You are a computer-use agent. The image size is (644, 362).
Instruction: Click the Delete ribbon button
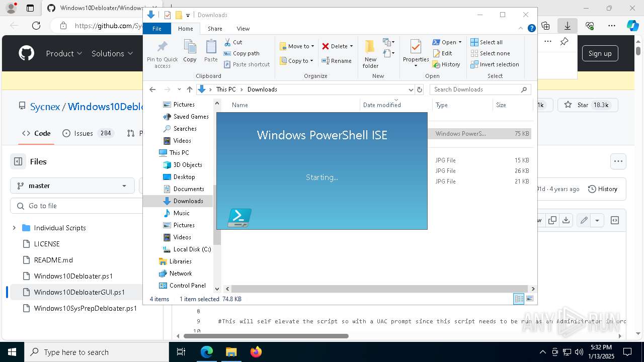[337, 46]
